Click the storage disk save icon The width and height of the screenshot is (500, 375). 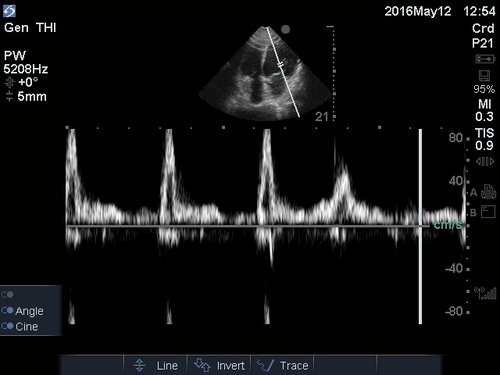click(484, 75)
